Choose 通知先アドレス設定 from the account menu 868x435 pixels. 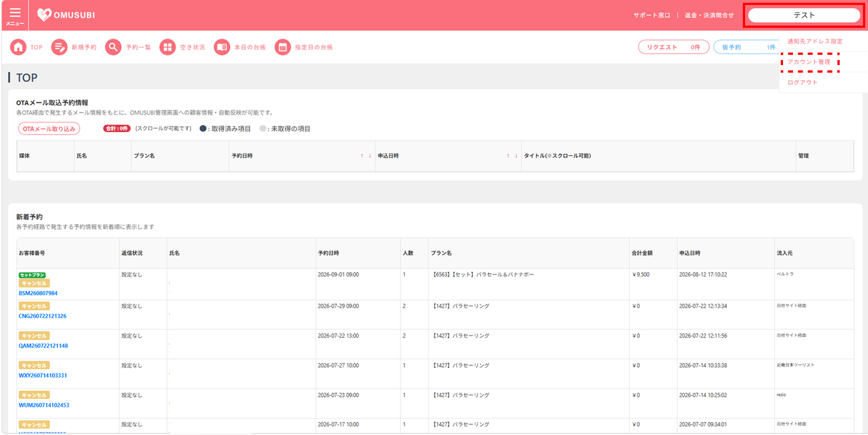(x=815, y=41)
